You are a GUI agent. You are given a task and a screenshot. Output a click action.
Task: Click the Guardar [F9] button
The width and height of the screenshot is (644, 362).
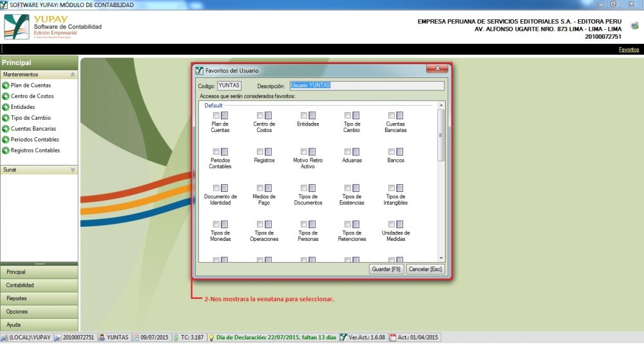click(386, 269)
